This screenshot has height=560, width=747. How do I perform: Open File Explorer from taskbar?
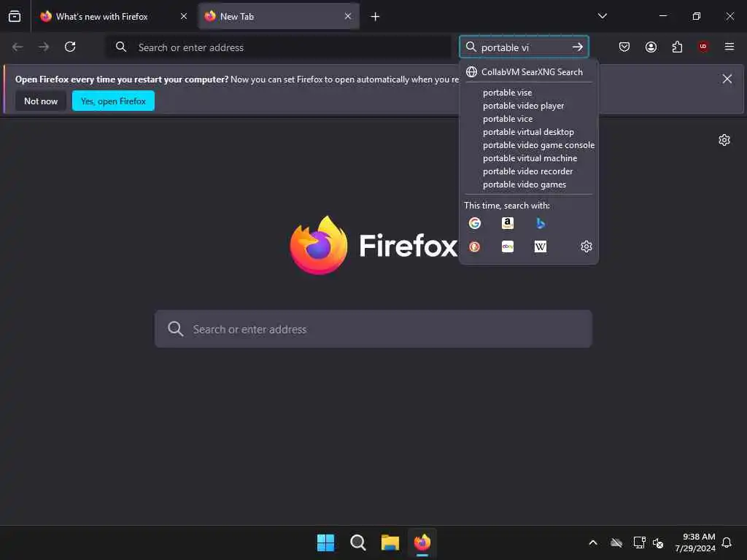pos(390,542)
